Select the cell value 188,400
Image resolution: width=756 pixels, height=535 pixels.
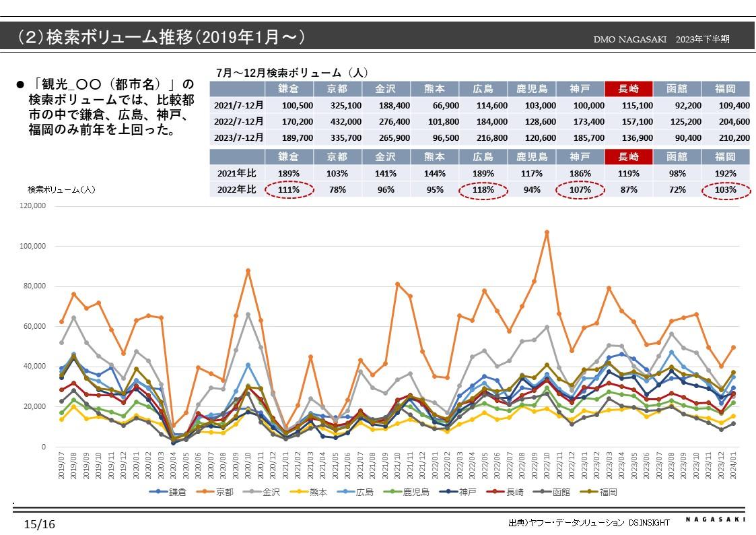point(394,106)
